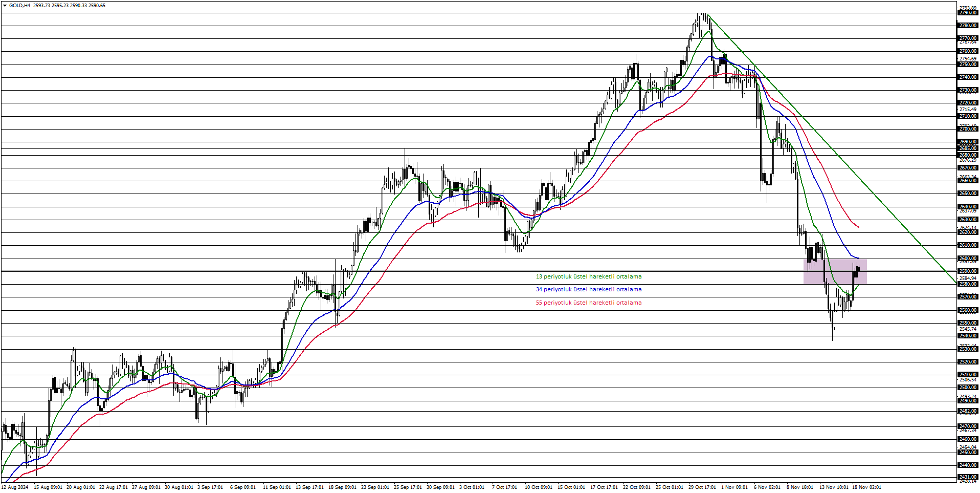Click the '8 Nov 18:01' date on the time axis
Image resolution: width=980 pixels, height=493 pixels.
[799, 487]
